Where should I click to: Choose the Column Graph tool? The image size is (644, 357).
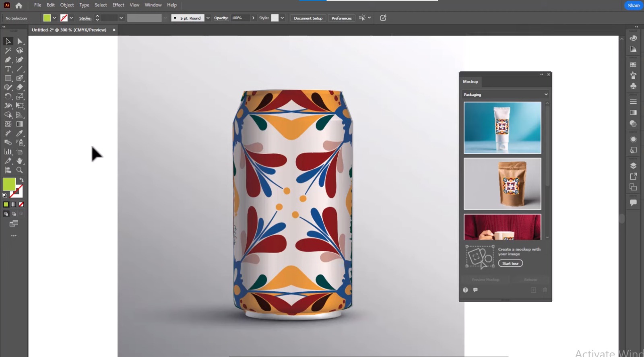pyautogui.click(x=8, y=152)
